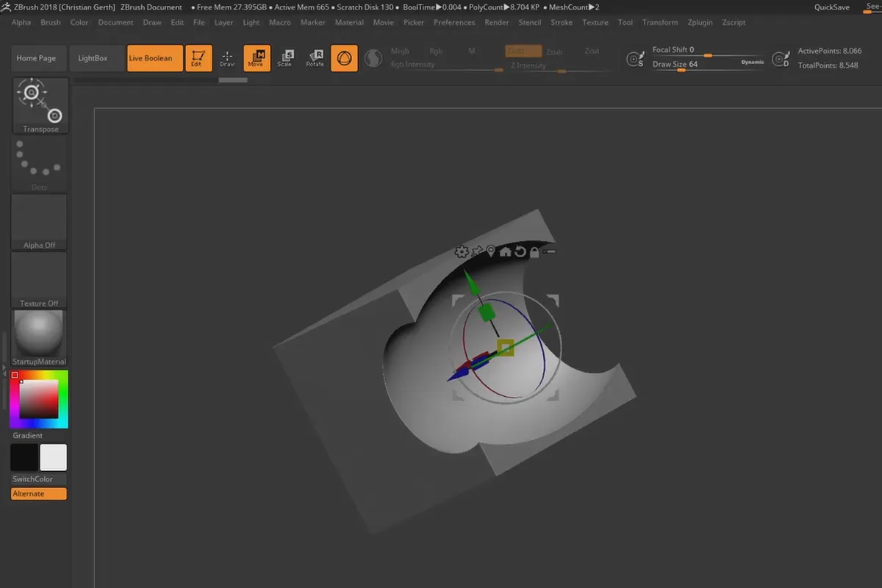
Task: Select the white main color swatch
Action: (53, 457)
